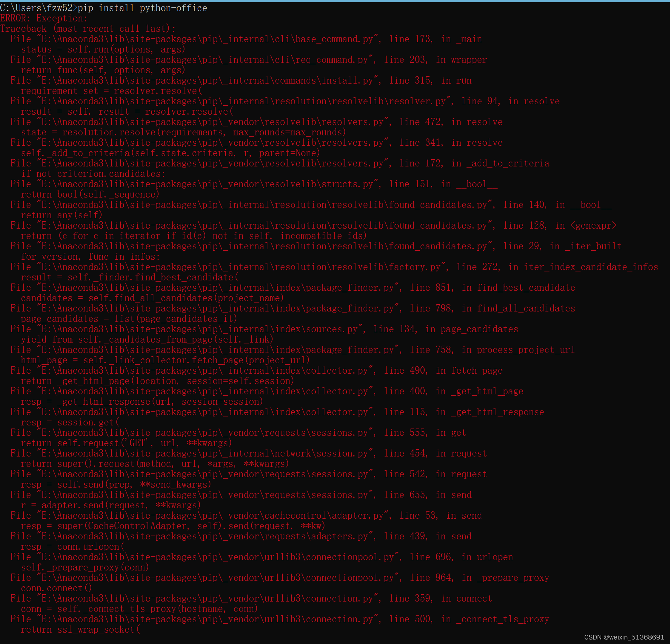Click the factory.py line 272 entry
670x644 pixels.
pyautogui.click(x=334, y=267)
